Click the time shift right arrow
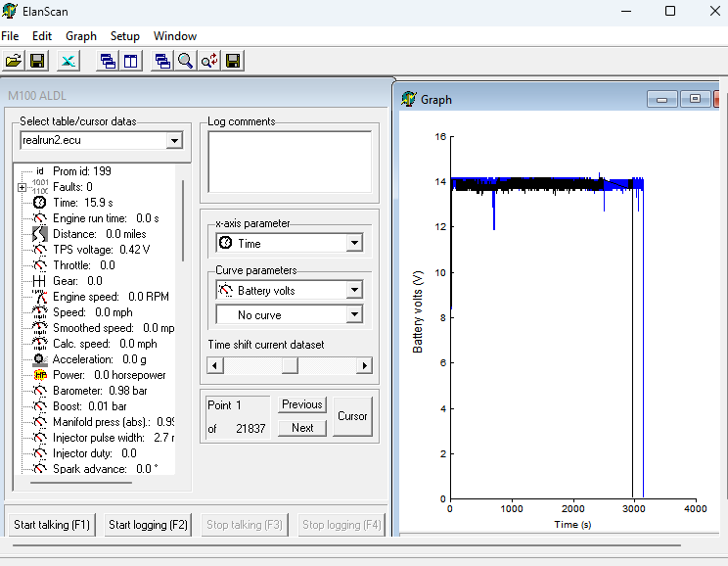 [364, 365]
